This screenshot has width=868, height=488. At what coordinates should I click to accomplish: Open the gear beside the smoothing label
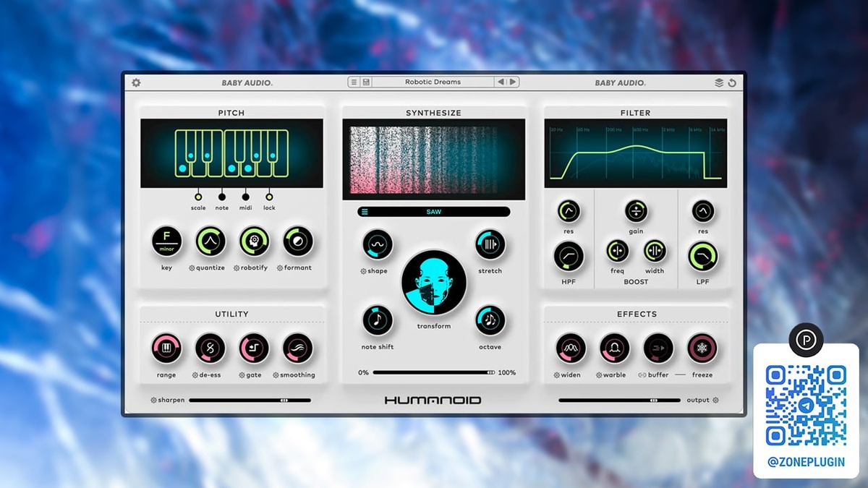tap(276, 376)
